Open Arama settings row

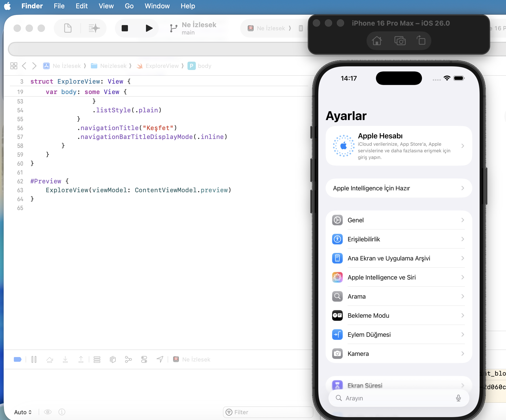tap(399, 296)
